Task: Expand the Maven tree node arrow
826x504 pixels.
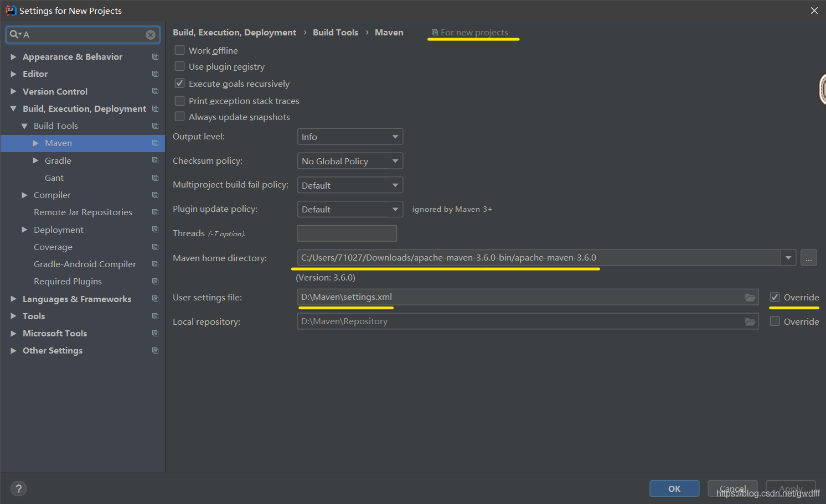Action: pos(35,143)
